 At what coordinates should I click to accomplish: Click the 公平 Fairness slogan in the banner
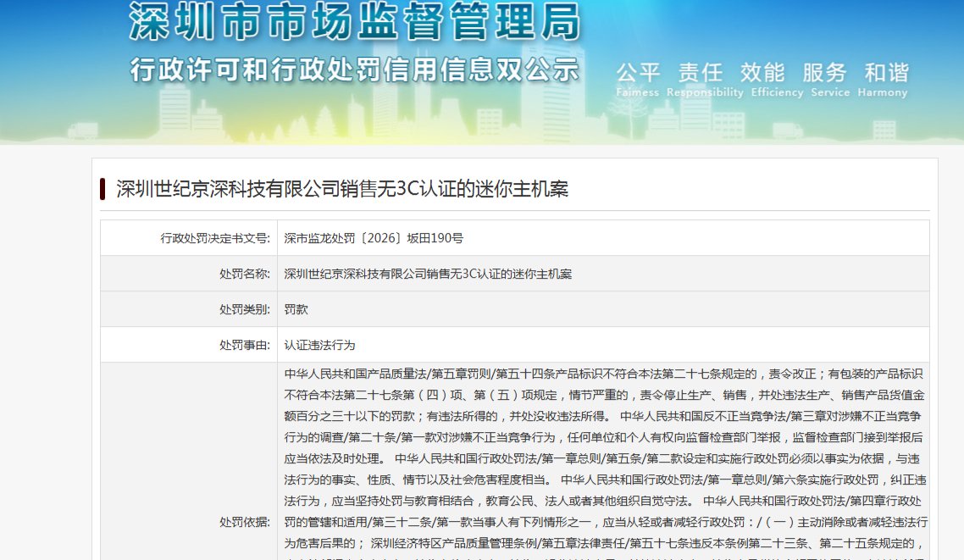pos(638,80)
